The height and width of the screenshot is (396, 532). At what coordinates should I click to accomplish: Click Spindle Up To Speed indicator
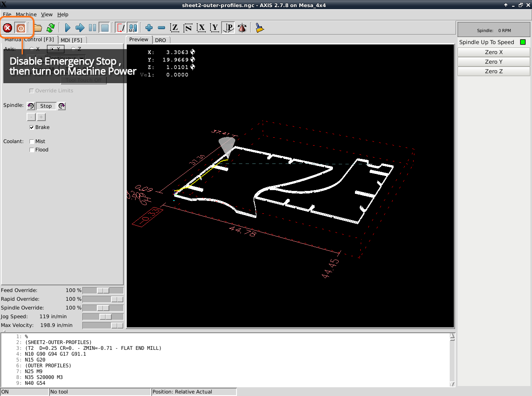pos(523,42)
